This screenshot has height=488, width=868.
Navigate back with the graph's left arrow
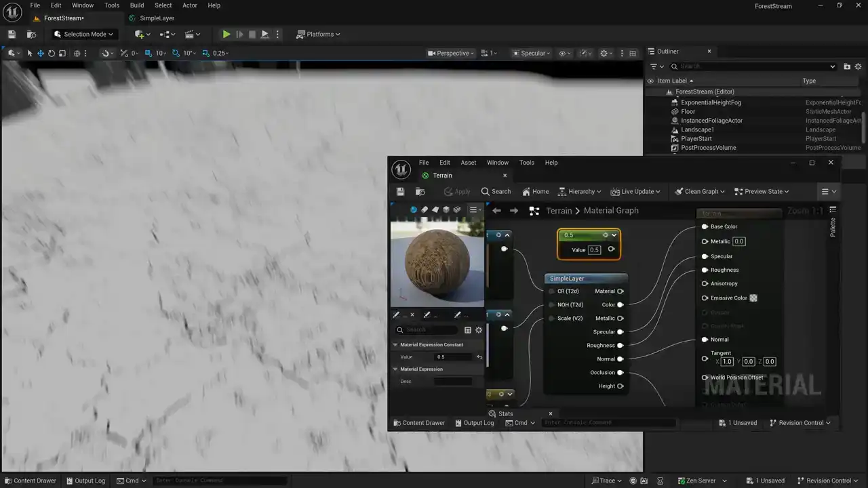click(496, 211)
